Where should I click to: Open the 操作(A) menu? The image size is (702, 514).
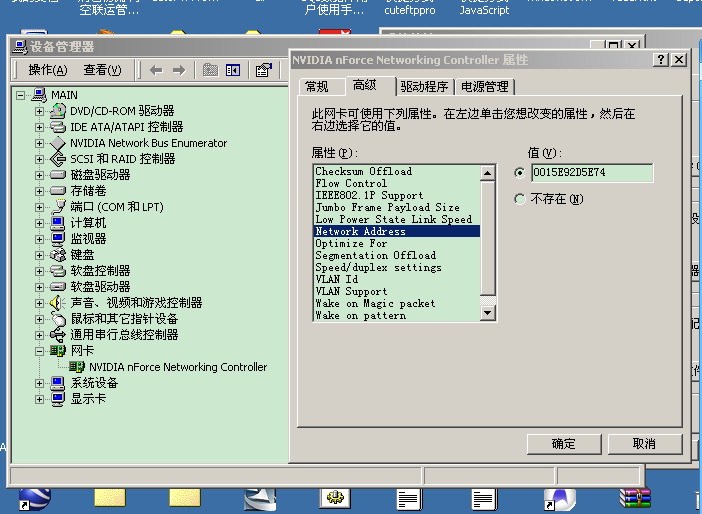(x=47, y=70)
